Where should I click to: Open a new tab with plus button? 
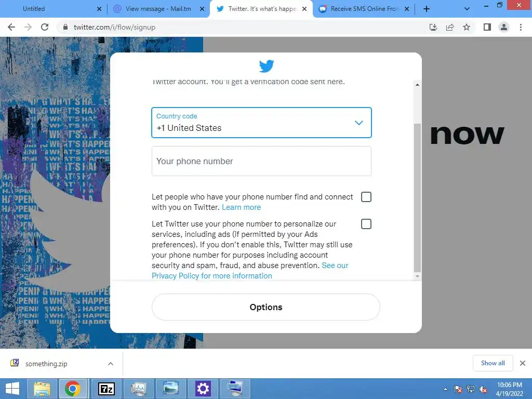point(427,9)
